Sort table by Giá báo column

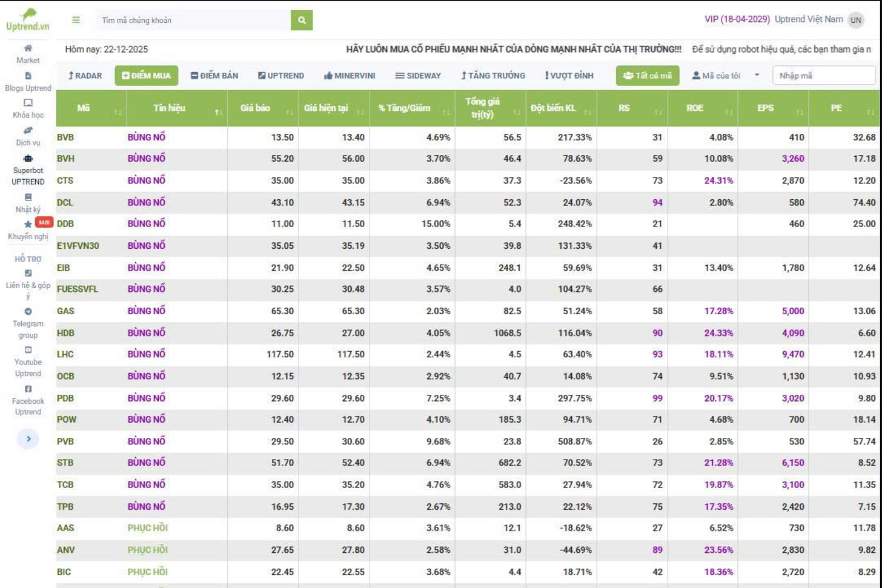pyautogui.click(x=263, y=108)
